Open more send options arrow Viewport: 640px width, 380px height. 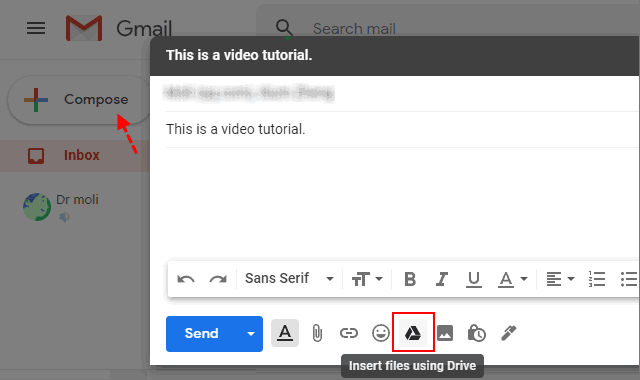pos(251,333)
